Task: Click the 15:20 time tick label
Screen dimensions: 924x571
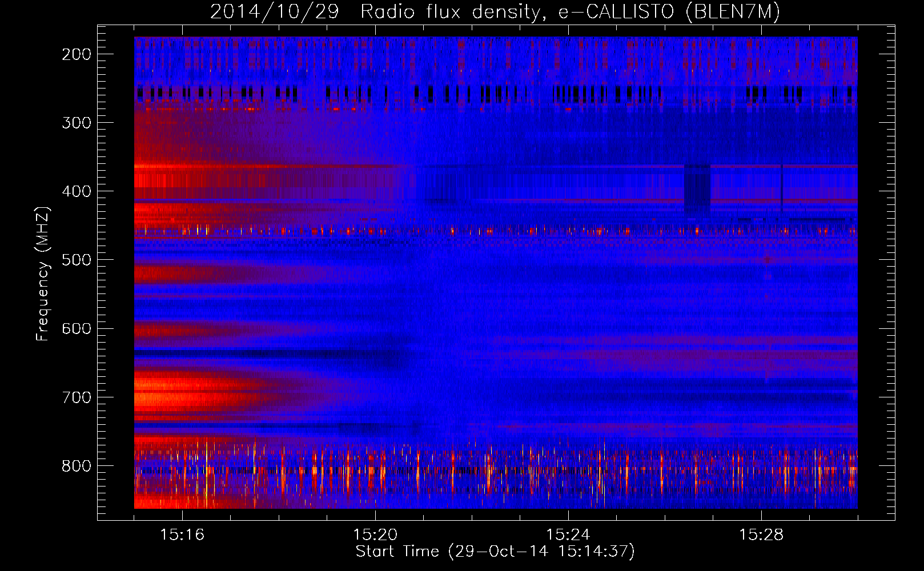Action: 375,535
